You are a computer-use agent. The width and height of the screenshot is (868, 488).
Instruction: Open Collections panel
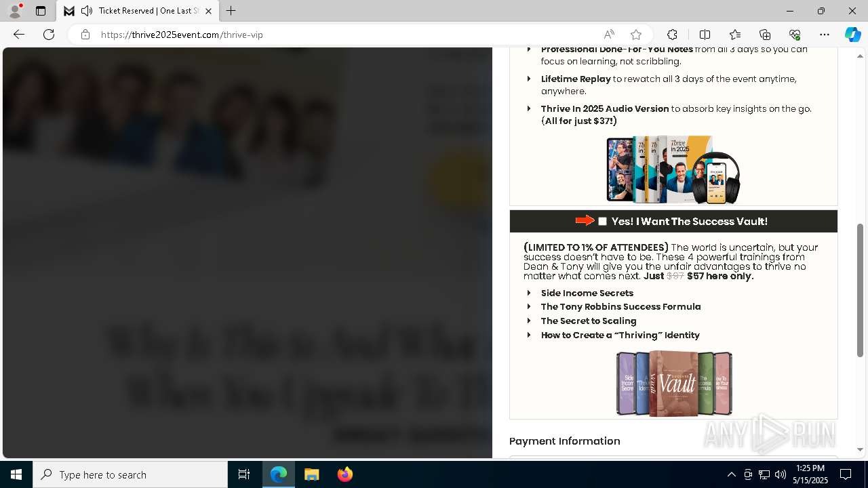[x=765, y=35]
